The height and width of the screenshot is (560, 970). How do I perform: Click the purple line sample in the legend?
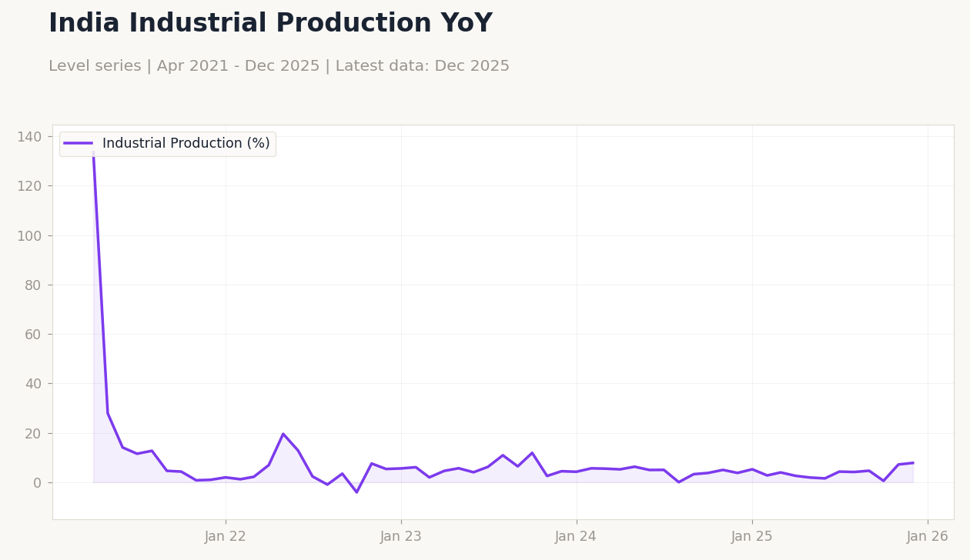[x=79, y=143]
